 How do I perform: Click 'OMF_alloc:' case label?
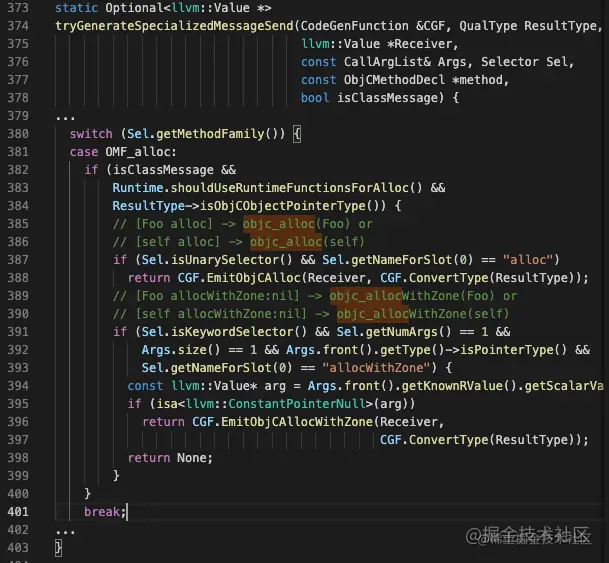(141, 152)
